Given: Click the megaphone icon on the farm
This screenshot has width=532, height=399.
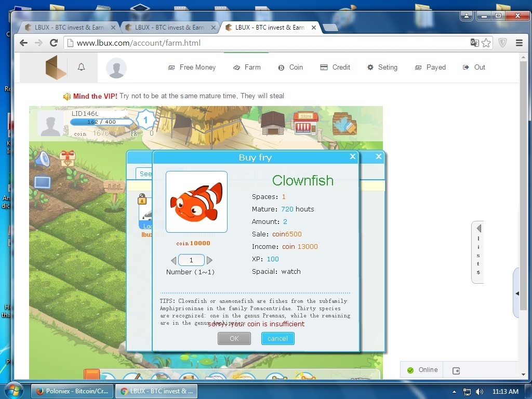Looking at the screenshot, I should pyautogui.click(x=43, y=159).
